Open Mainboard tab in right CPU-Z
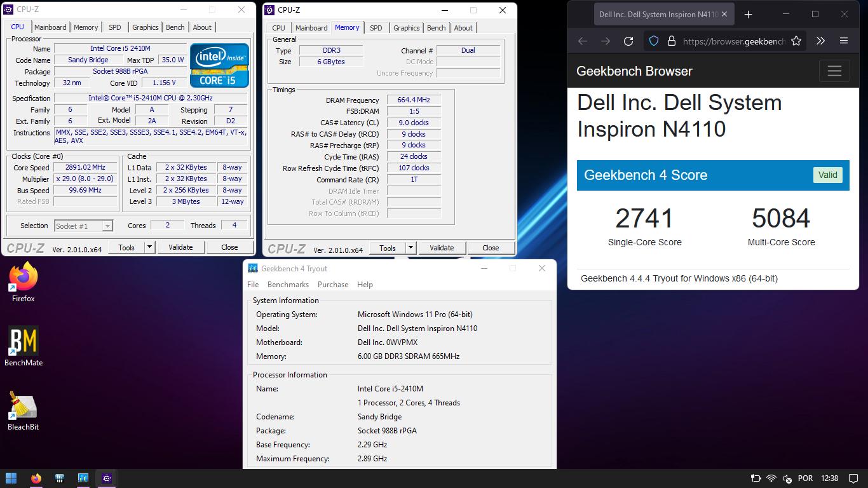 click(x=311, y=28)
